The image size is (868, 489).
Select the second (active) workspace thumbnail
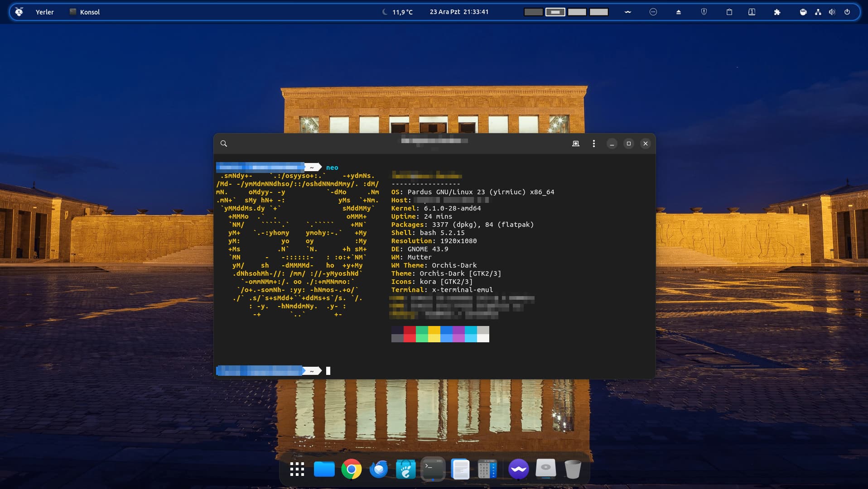[x=555, y=12]
